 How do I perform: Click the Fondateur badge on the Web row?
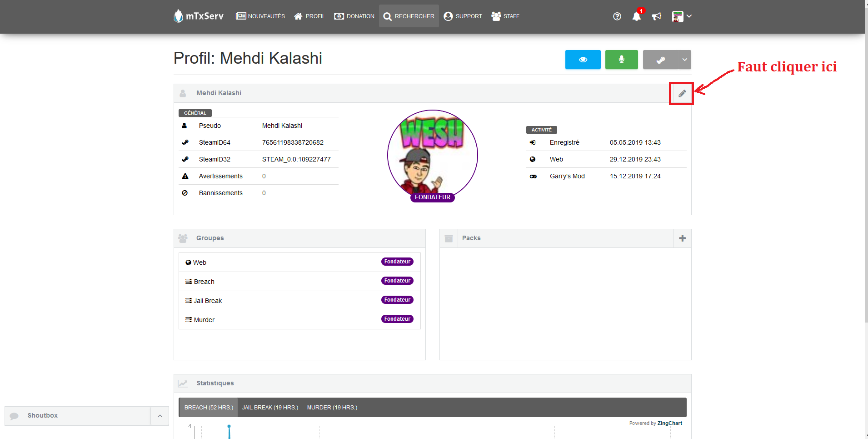(x=397, y=262)
